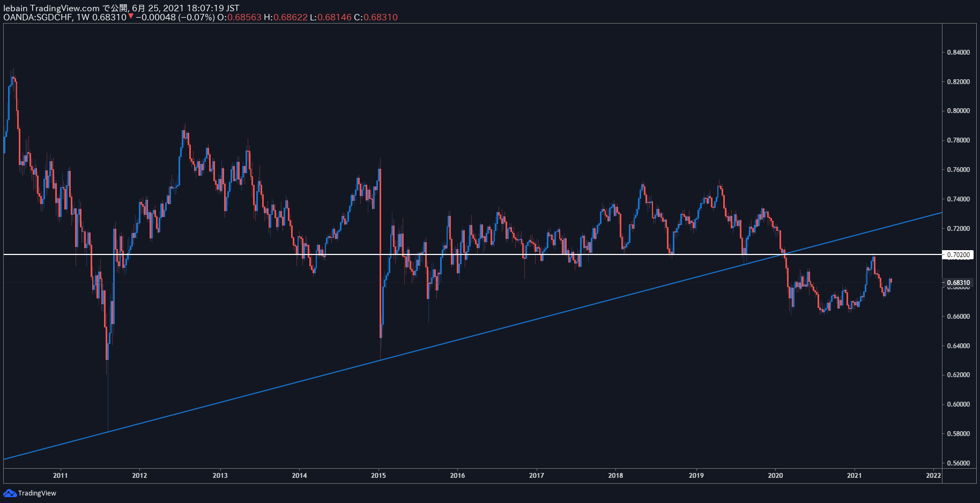Click the low value L:0.68146
The width and height of the screenshot is (980, 503).
[x=331, y=17]
